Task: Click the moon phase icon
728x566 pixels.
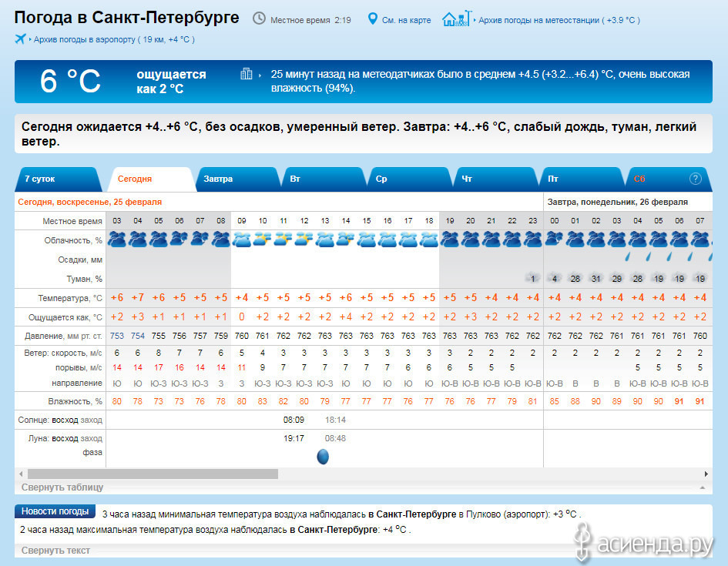Action: 323,457
